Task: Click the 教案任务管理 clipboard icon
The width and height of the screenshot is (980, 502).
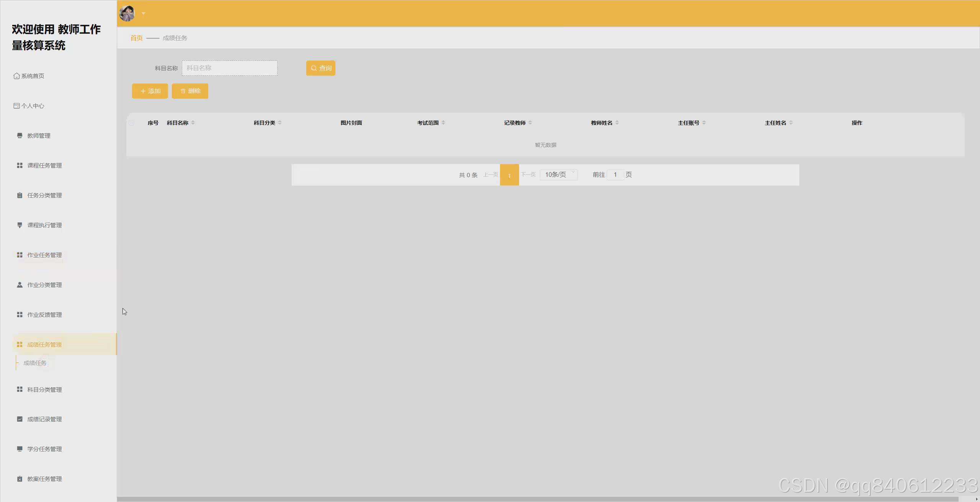Action: coord(20,479)
